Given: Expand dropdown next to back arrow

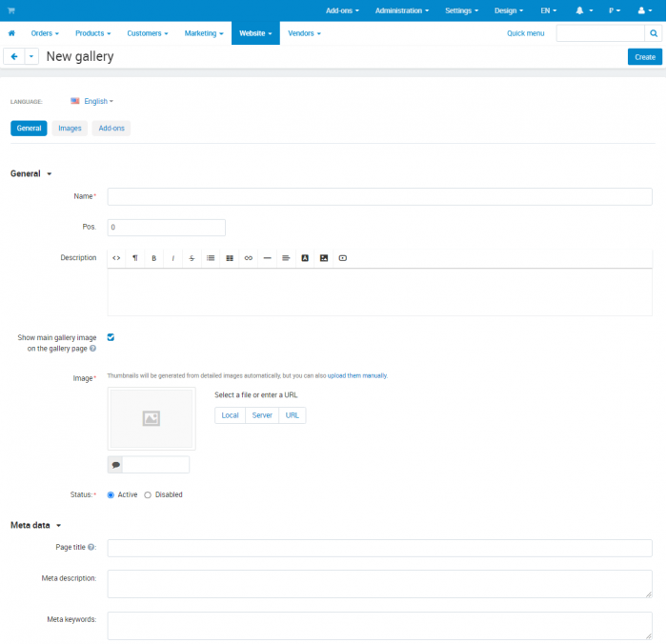Looking at the screenshot, I should 31,56.
